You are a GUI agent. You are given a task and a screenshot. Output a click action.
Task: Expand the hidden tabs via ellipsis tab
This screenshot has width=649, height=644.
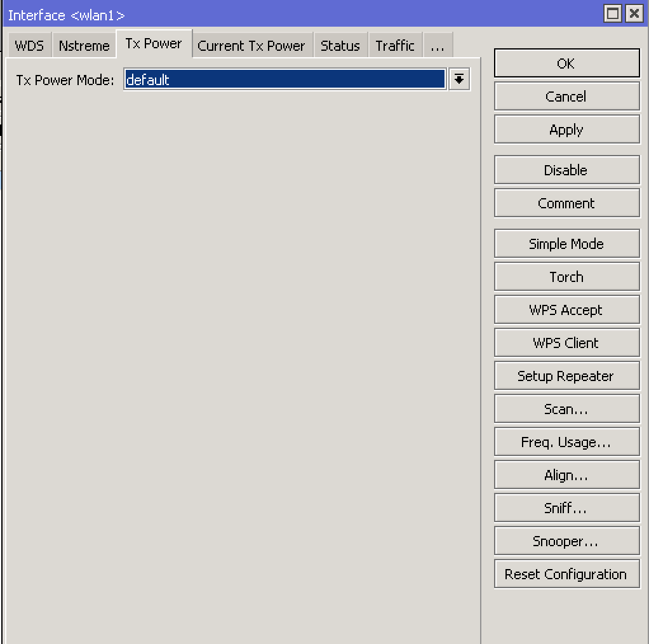(x=438, y=44)
